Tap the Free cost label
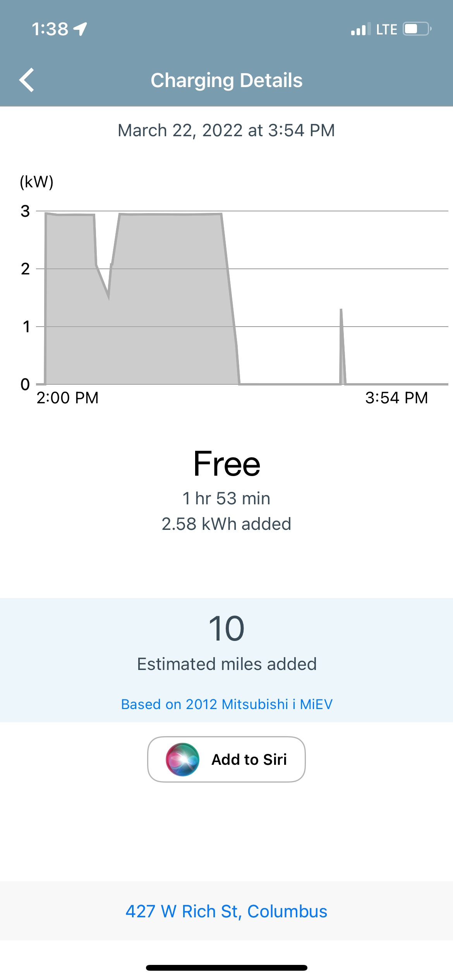The height and width of the screenshot is (980, 453). [226, 464]
